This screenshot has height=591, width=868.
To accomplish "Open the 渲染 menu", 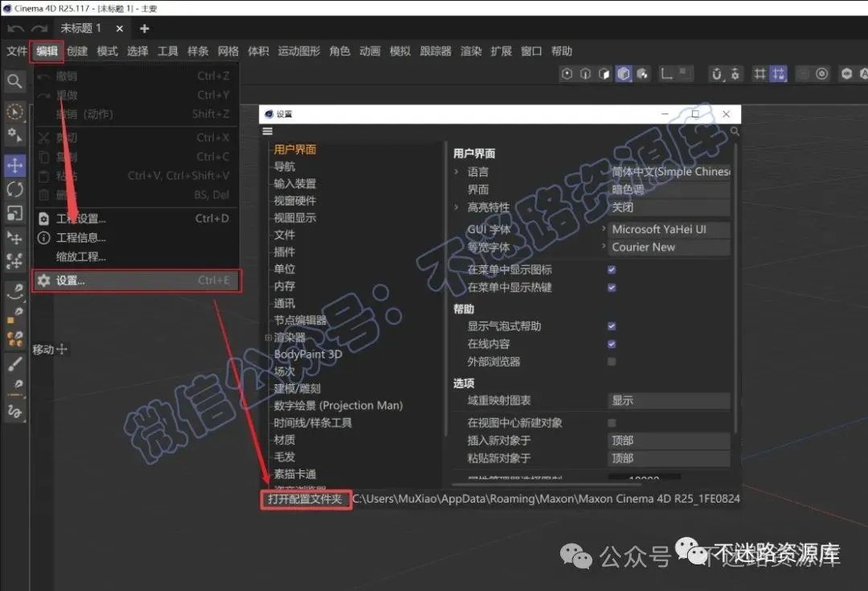I will (471, 51).
